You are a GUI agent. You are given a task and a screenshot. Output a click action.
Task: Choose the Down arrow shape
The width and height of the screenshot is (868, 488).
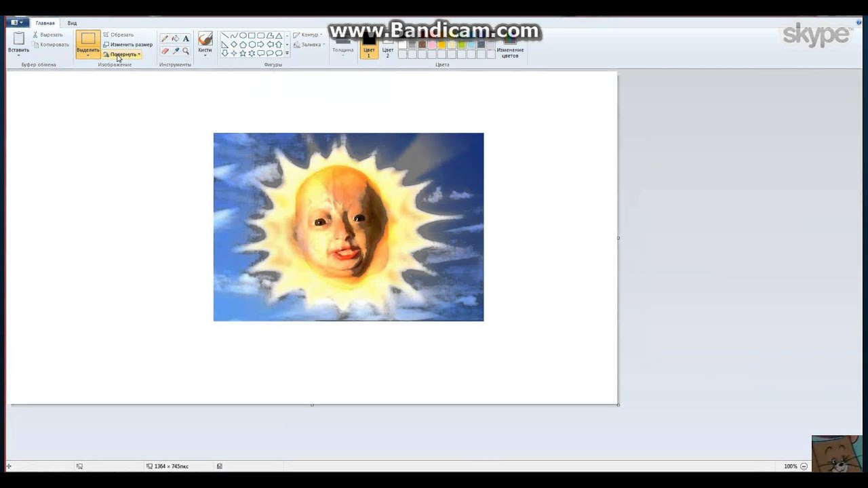[x=225, y=54]
